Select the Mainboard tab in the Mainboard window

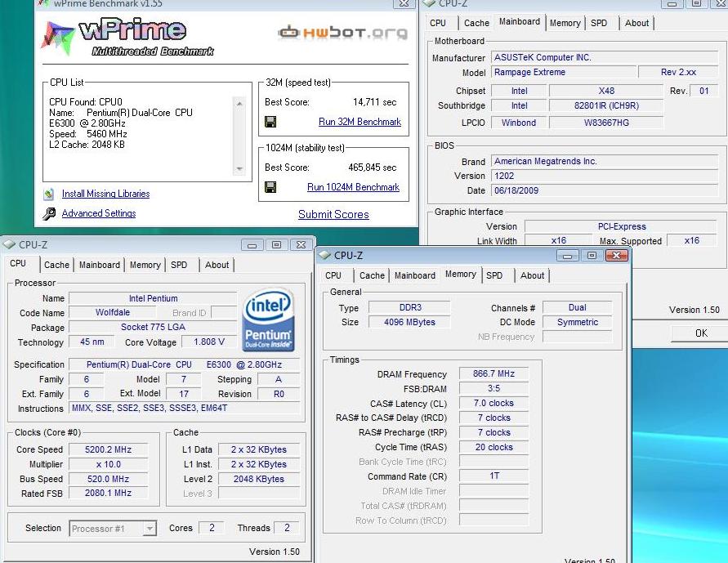519,22
